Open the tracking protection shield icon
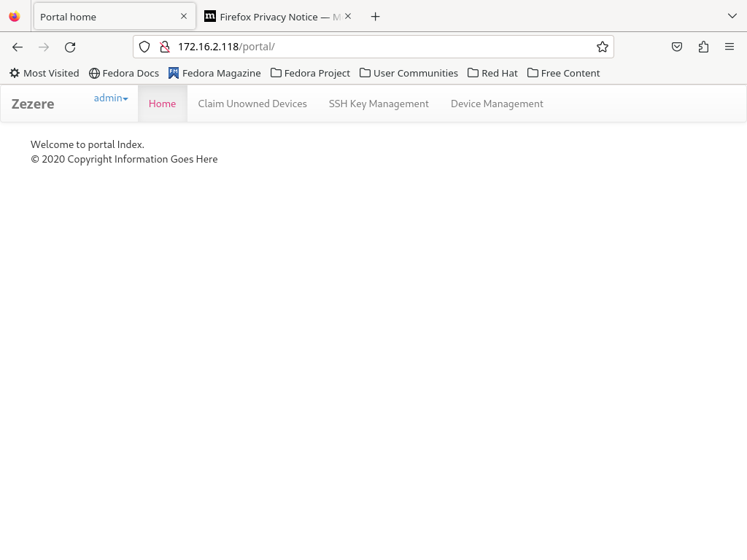 pos(144,47)
